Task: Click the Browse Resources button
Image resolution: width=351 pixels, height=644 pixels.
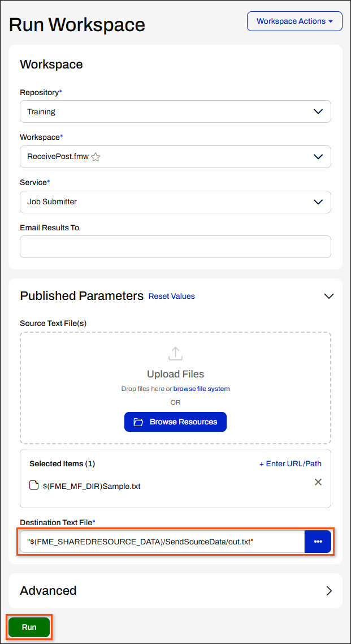Action: pos(175,422)
